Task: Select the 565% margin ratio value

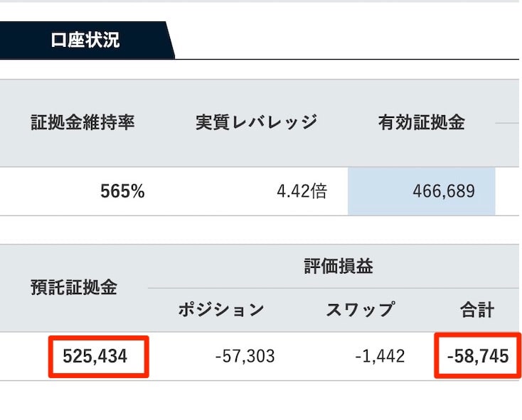Action: pyautogui.click(x=122, y=191)
